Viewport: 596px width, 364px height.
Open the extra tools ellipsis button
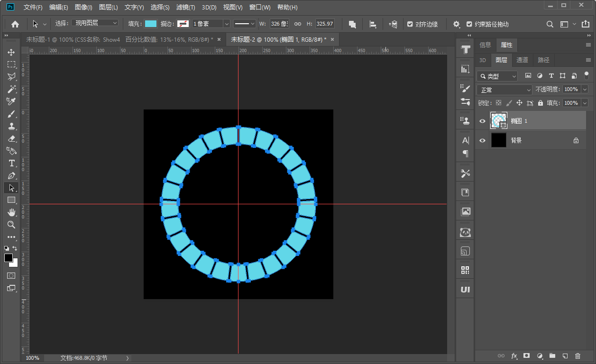point(11,237)
